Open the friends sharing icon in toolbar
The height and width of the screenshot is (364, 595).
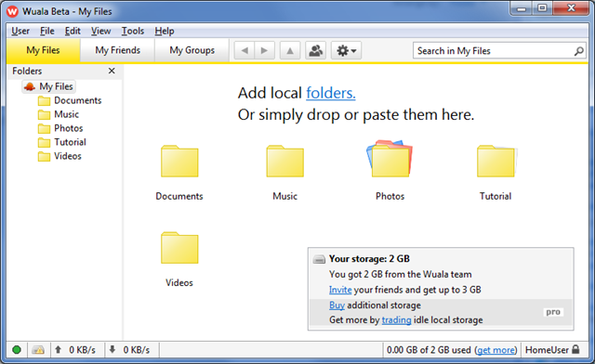[x=316, y=50]
